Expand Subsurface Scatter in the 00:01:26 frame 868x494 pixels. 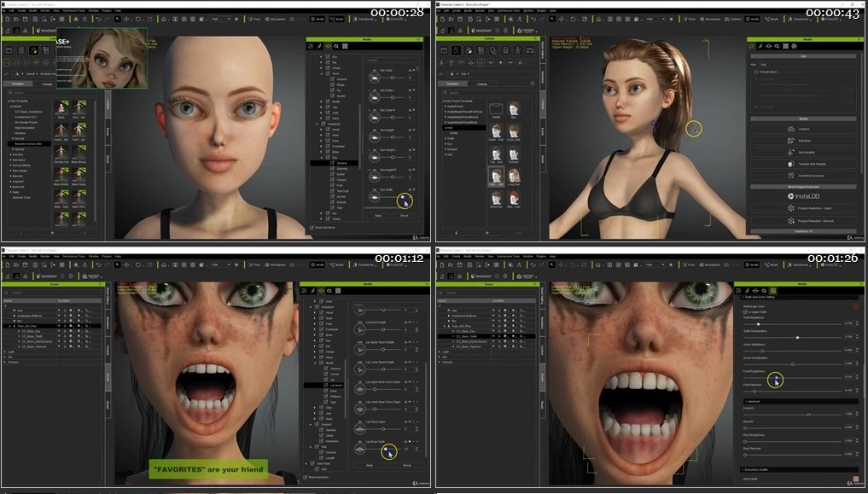[743, 469]
